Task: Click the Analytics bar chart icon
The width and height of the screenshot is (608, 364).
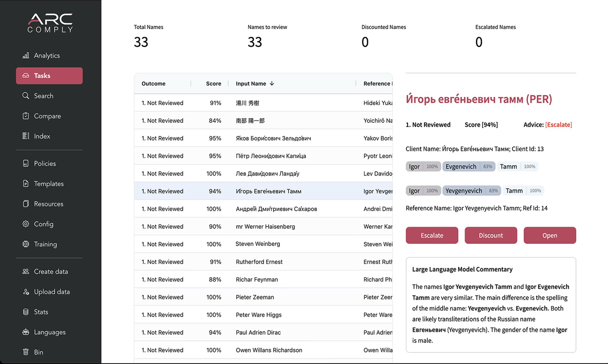Action: point(26,56)
